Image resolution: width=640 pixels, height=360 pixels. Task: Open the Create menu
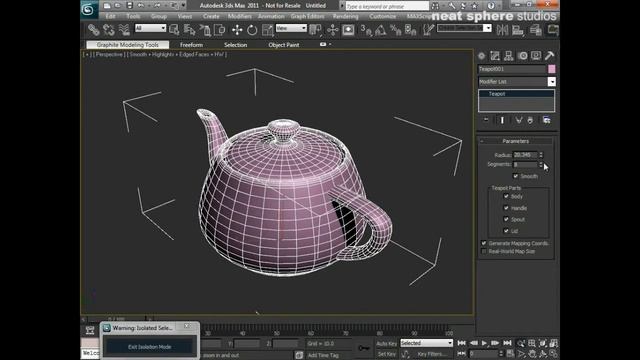211,16
